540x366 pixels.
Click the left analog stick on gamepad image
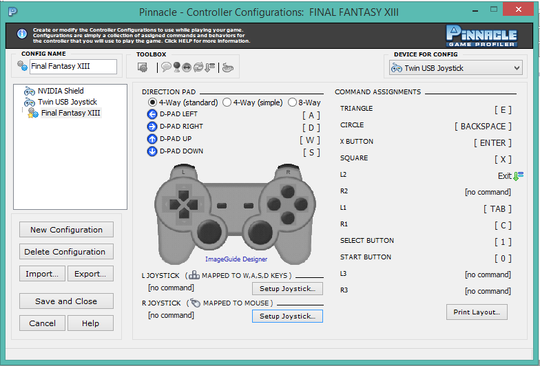click(x=209, y=232)
